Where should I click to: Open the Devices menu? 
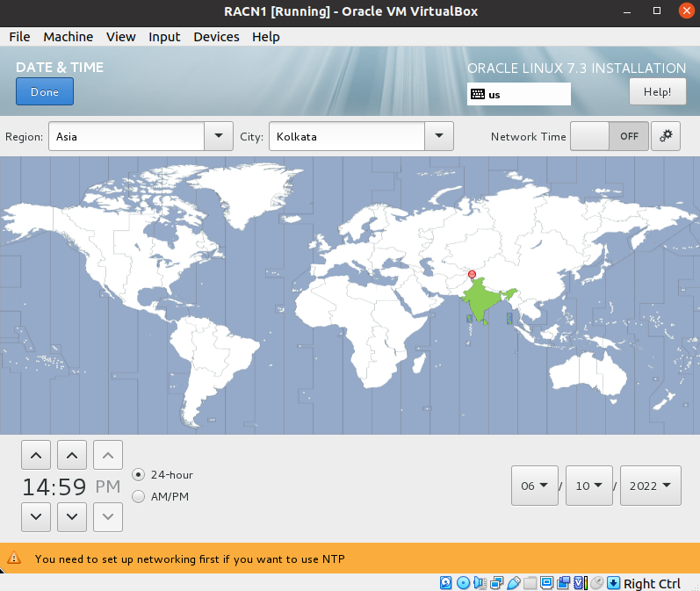coord(217,37)
